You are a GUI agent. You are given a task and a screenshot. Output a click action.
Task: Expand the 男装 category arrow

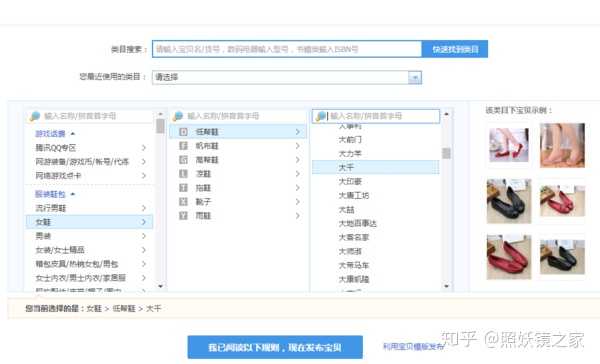click(x=144, y=236)
